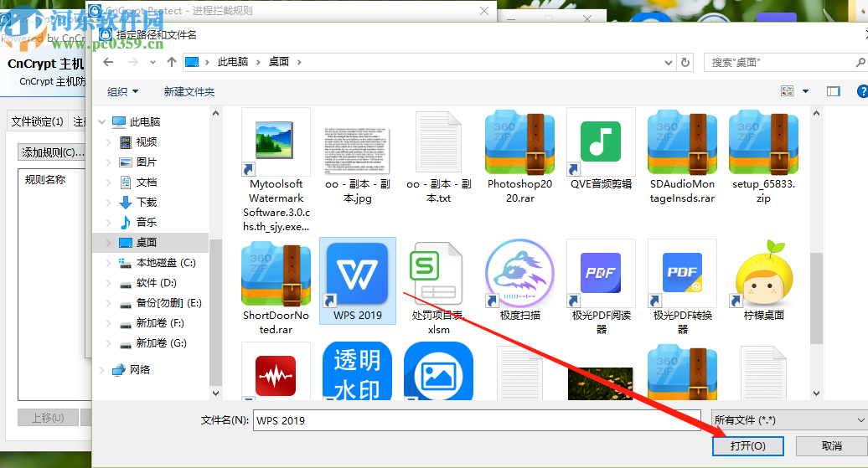Click the 取消 button
The width and height of the screenshot is (868, 468).
(x=831, y=446)
